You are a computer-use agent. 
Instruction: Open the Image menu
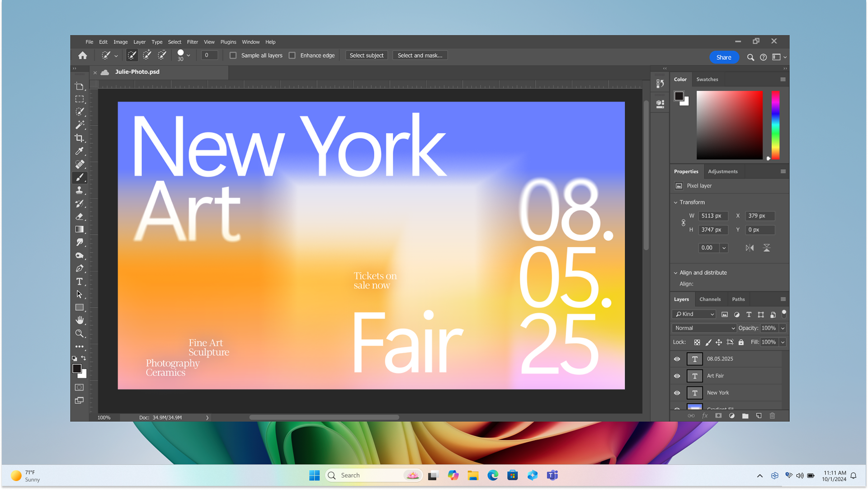tap(120, 42)
